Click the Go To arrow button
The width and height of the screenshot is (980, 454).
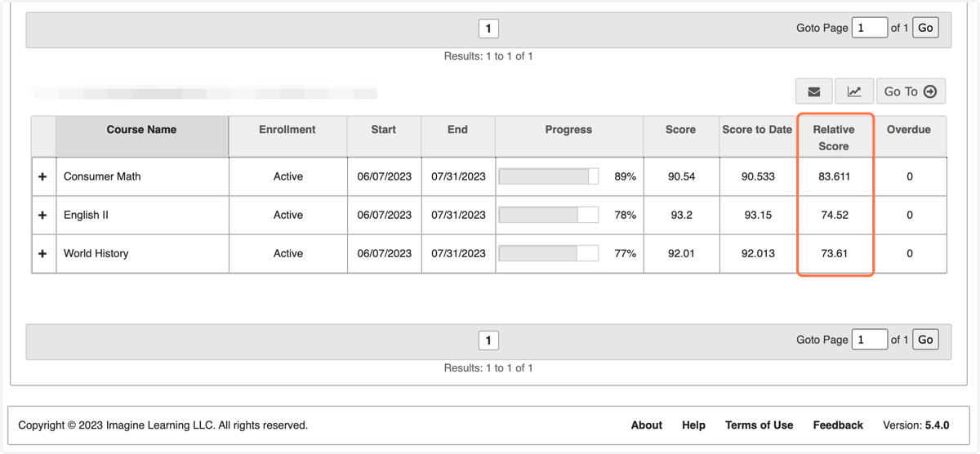[911, 91]
